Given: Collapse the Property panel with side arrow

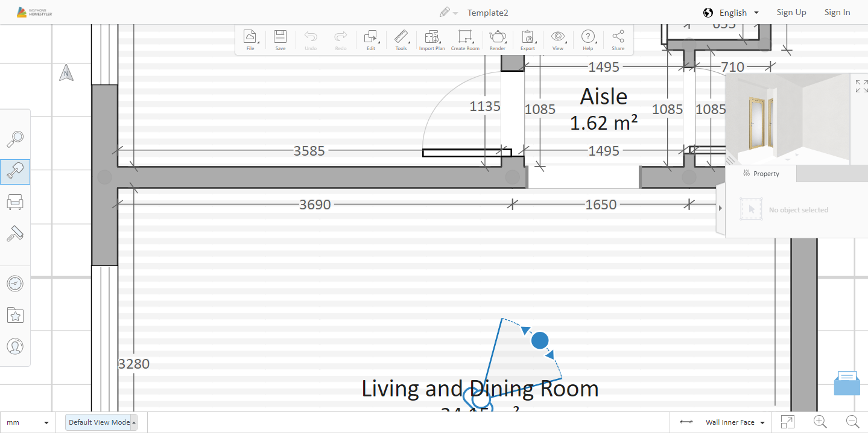Looking at the screenshot, I should click(x=720, y=208).
